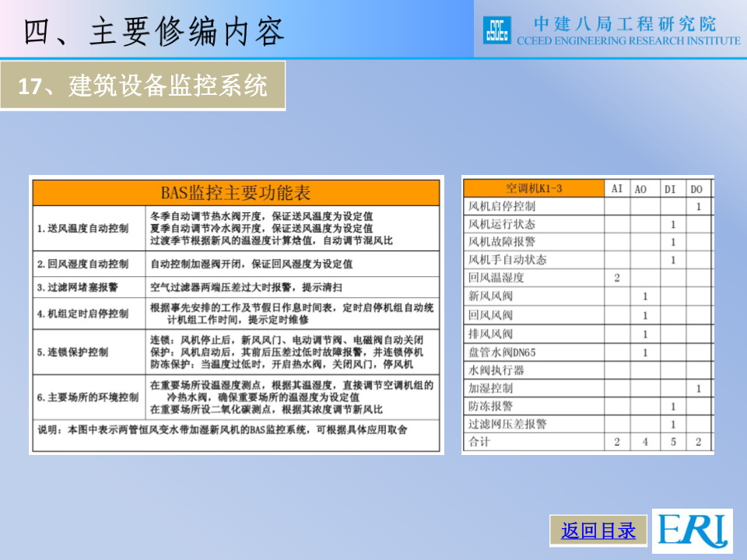Select the 风机运行状态 row label

(x=502, y=224)
